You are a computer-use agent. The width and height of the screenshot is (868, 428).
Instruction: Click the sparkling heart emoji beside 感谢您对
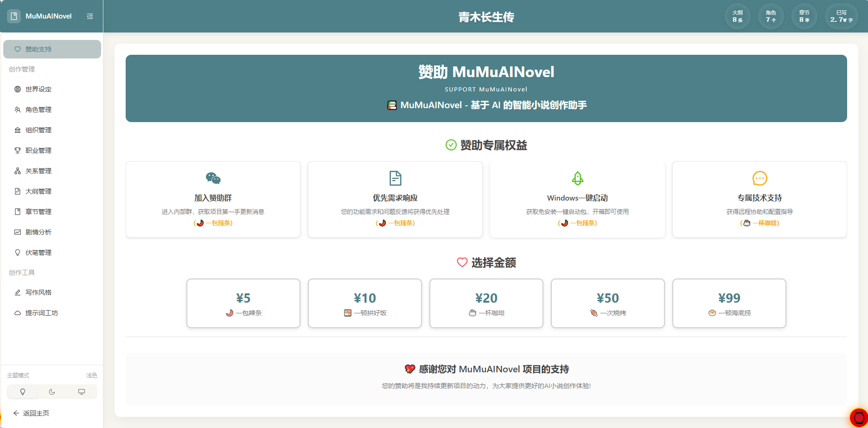410,369
